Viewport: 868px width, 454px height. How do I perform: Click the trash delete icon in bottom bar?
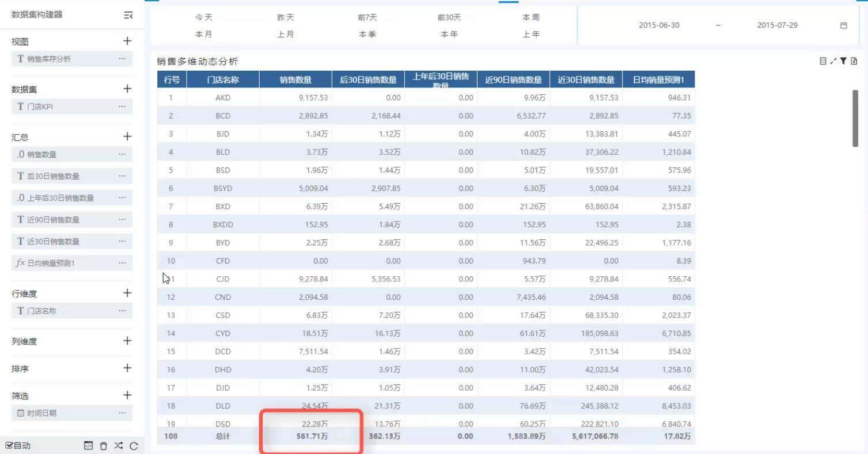[104, 445]
